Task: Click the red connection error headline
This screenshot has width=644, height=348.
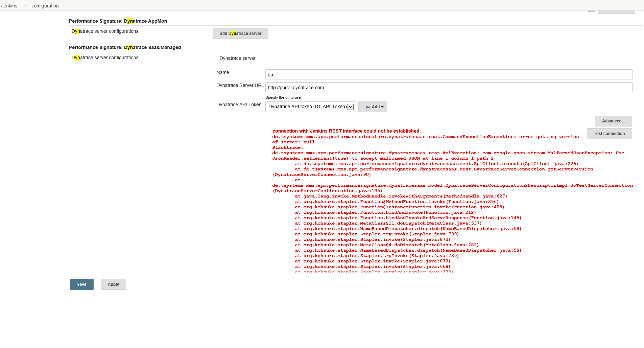Action: 346,131
